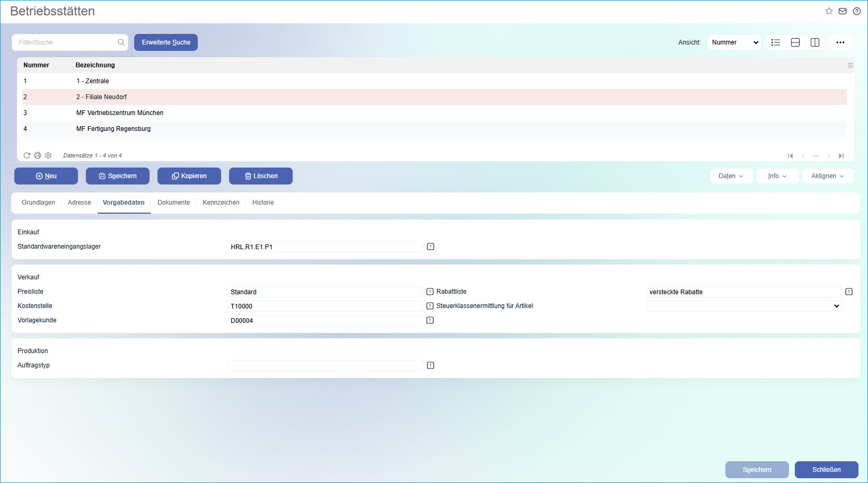Select vertical split view icon
868x483 pixels.
pyautogui.click(x=815, y=42)
